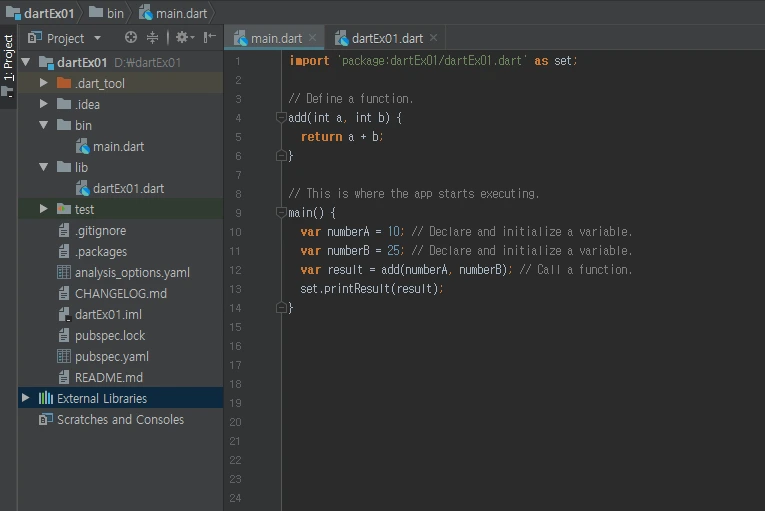Click on 'var numberA = 10;' line

pyautogui.click(x=352, y=231)
